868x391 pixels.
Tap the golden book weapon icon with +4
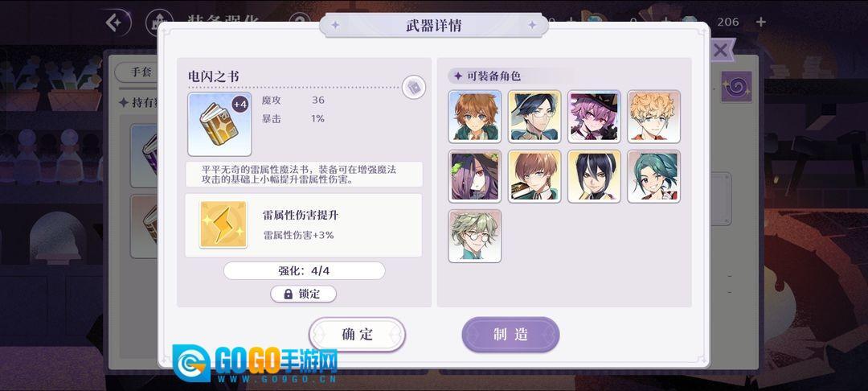coord(219,124)
